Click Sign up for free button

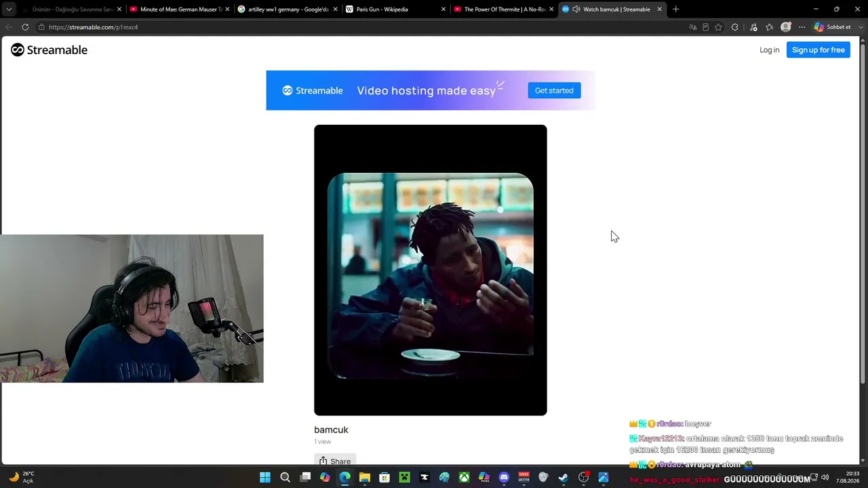pyautogui.click(x=818, y=50)
